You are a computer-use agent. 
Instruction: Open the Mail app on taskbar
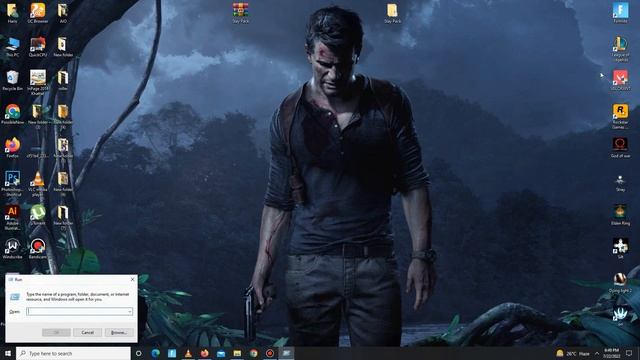221,353
